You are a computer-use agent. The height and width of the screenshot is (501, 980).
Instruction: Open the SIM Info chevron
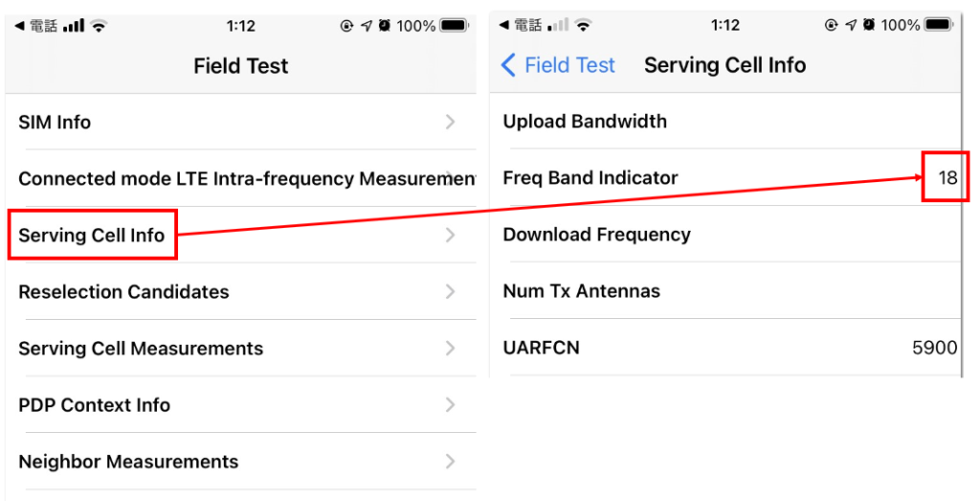(450, 122)
